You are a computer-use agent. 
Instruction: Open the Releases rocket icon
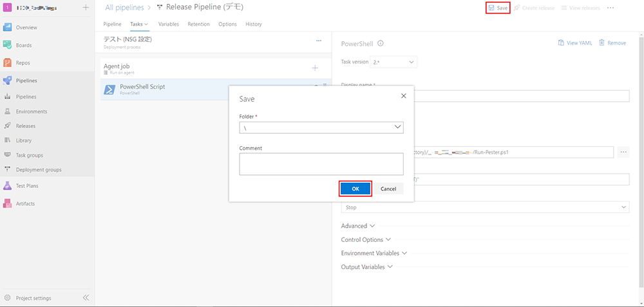pyautogui.click(x=7, y=126)
